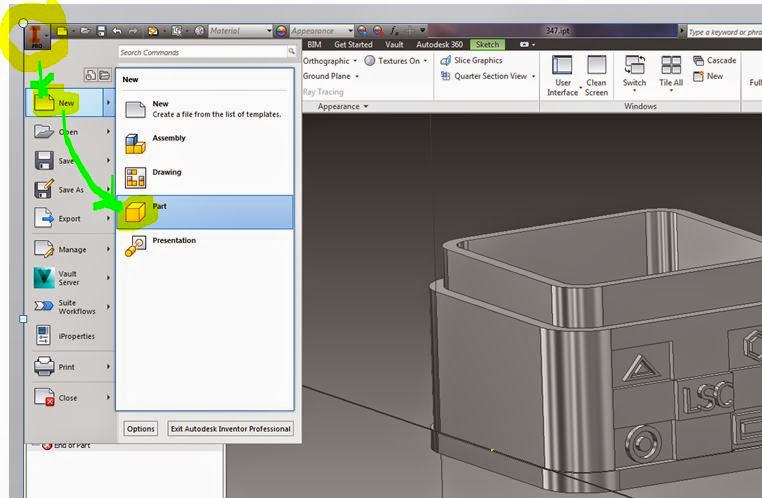Click the Drawing template icon
The image size is (762, 498).
coord(135,178)
